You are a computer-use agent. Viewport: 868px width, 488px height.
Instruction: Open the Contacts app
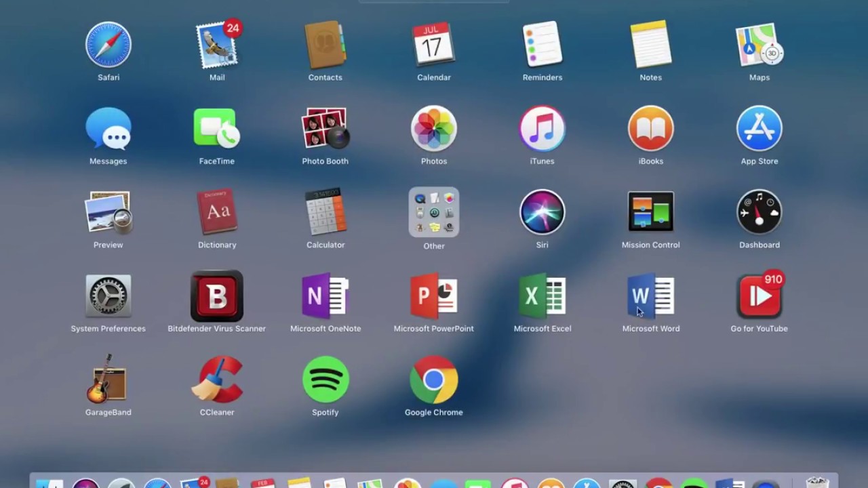pos(325,45)
